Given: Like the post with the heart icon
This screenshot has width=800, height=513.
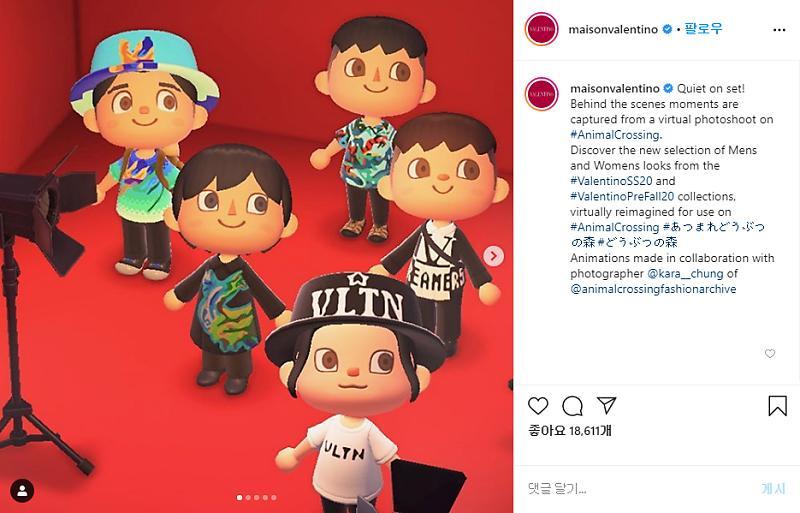Looking at the screenshot, I should [538, 406].
